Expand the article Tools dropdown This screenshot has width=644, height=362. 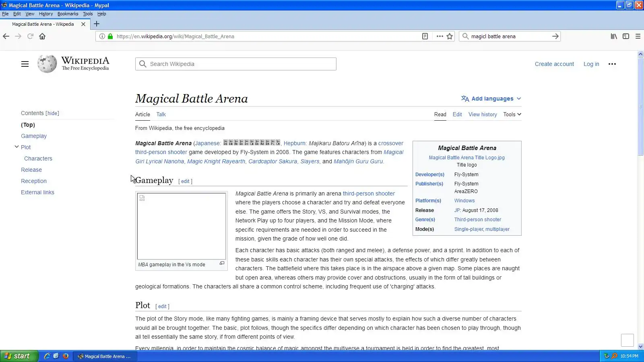[x=512, y=114]
